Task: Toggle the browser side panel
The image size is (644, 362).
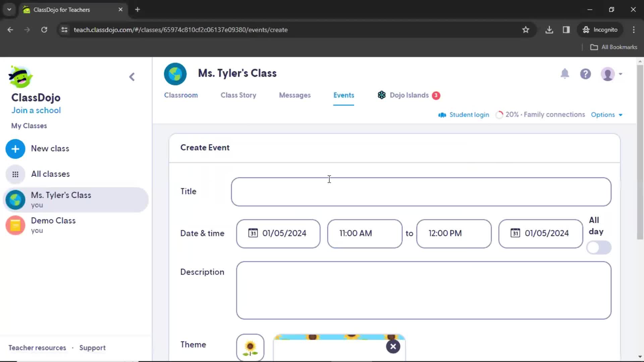Action: click(x=566, y=30)
